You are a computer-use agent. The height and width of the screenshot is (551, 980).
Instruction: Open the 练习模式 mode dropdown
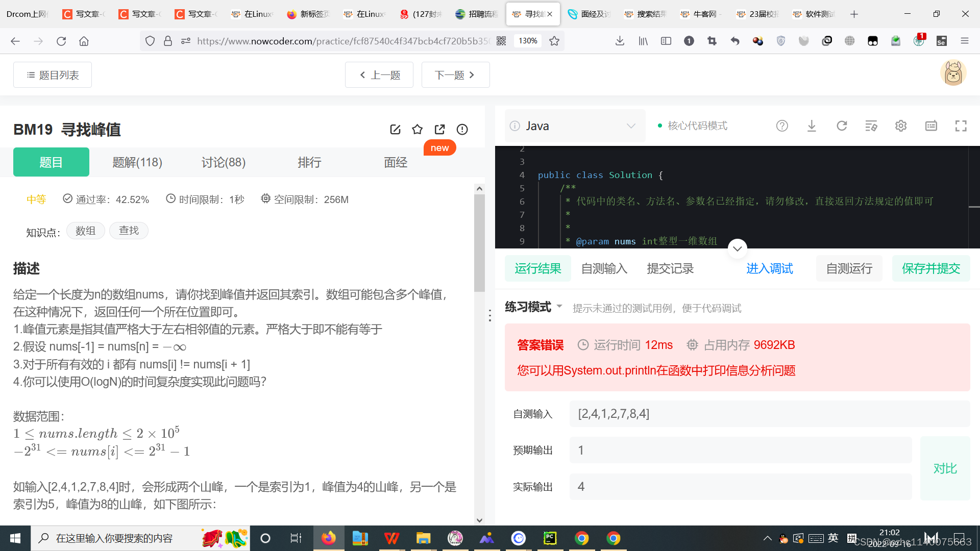pos(532,307)
